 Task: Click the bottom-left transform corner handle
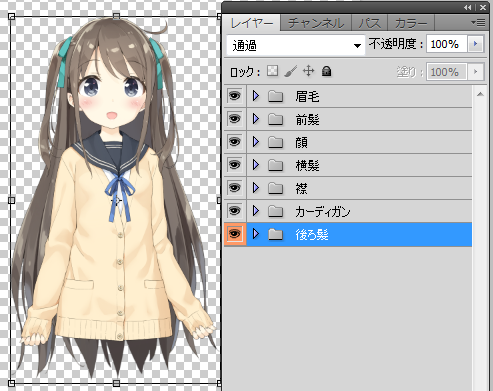click(11, 383)
